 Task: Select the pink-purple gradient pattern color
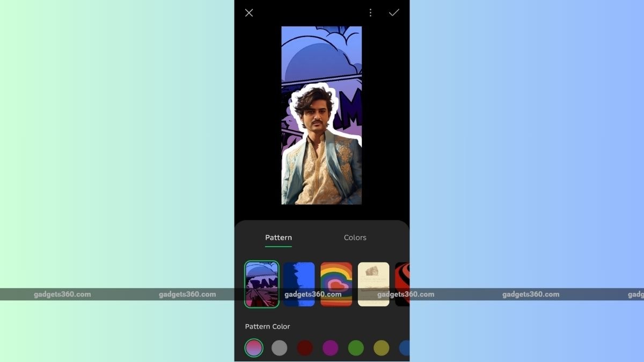(x=254, y=348)
